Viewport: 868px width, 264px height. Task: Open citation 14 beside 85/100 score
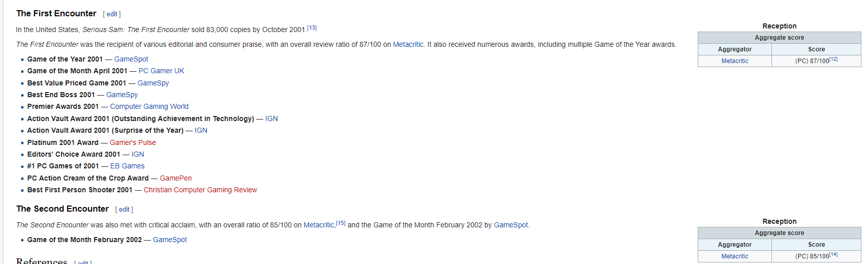(x=833, y=255)
